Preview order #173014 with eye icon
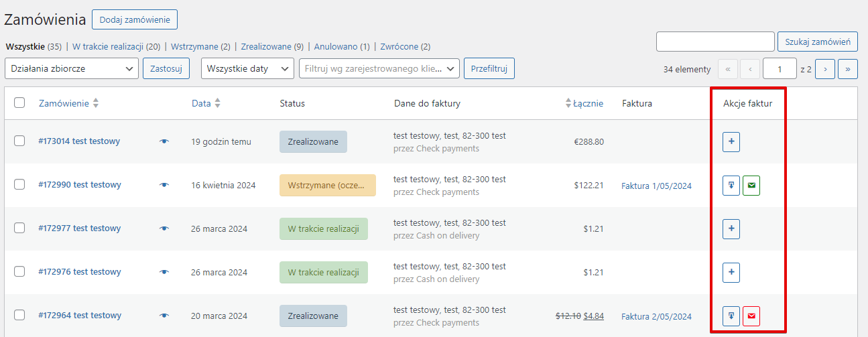The image size is (868, 337). click(x=164, y=141)
